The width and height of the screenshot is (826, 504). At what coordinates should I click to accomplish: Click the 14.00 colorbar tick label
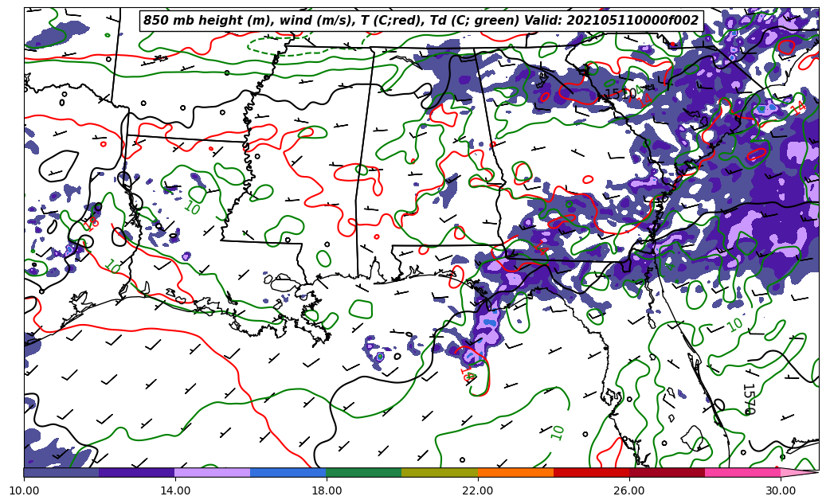pos(175,490)
